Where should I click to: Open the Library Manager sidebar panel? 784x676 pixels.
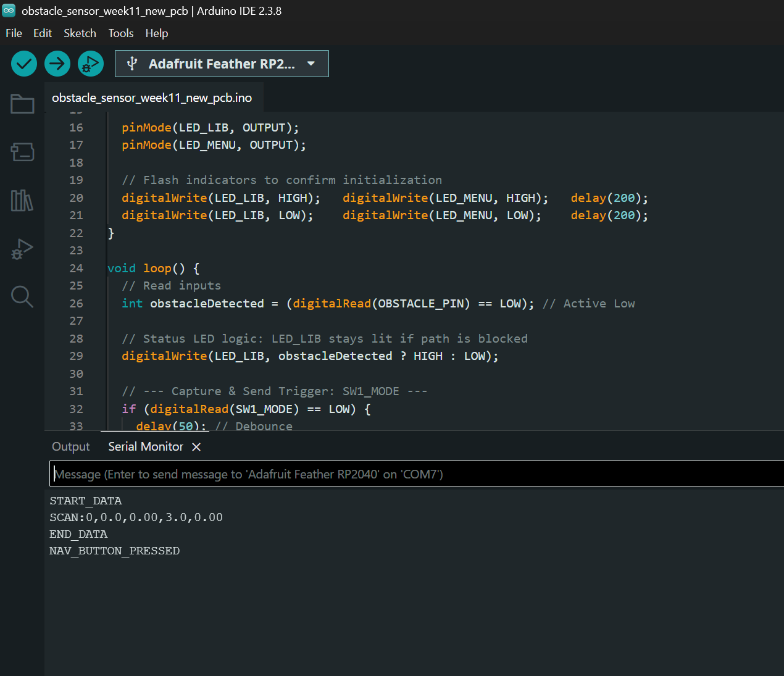[22, 201]
